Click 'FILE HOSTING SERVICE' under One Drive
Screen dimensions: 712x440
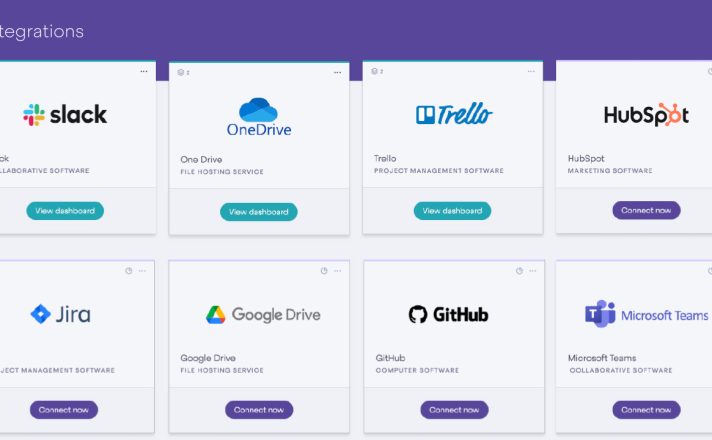[222, 172]
